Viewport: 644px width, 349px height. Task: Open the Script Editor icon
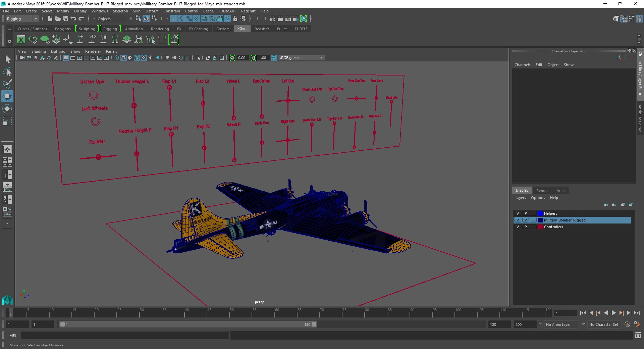coord(638,335)
